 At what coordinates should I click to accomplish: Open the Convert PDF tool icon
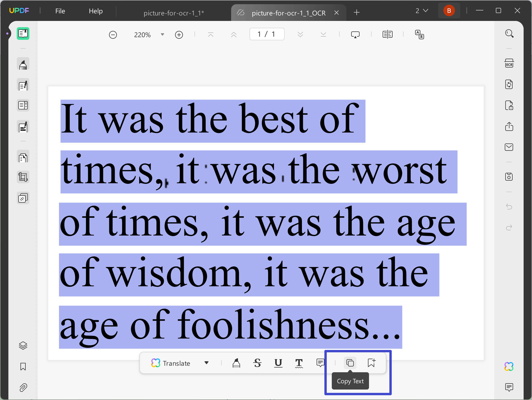coord(509,85)
